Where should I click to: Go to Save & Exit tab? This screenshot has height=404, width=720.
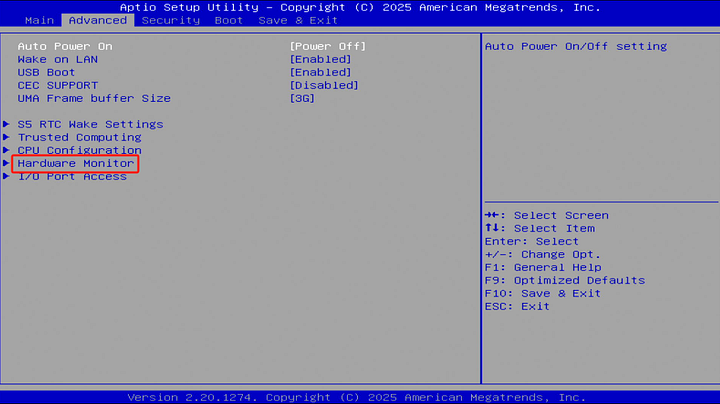point(297,20)
